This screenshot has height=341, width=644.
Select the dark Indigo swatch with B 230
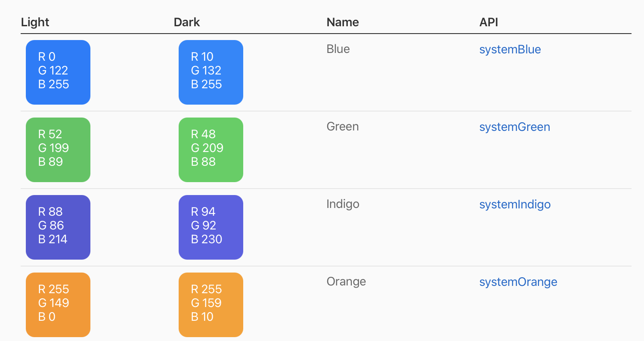tap(211, 227)
